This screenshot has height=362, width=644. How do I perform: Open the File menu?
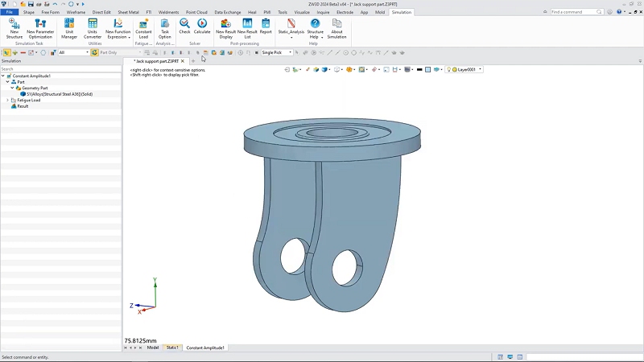click(x=10, y=12)
